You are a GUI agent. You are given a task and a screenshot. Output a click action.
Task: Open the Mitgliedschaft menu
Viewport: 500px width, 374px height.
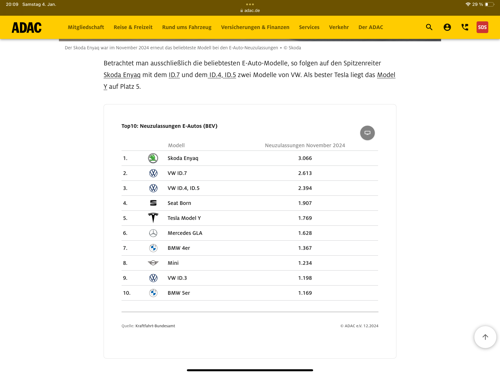point(86,27)
